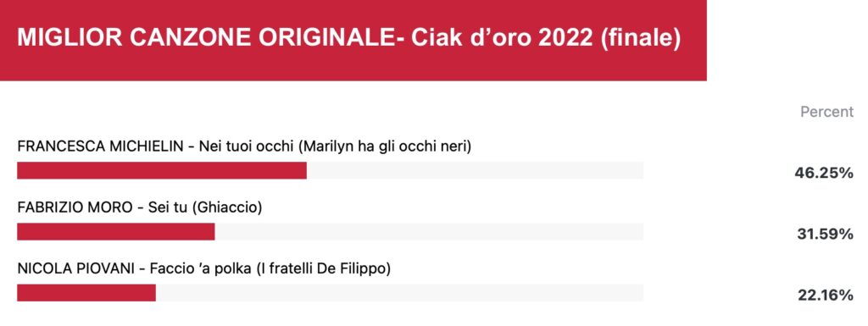
Task: Click the MIGLIOR CANZONE ORIGINALE title banner
Action: (x=353, y=41)
